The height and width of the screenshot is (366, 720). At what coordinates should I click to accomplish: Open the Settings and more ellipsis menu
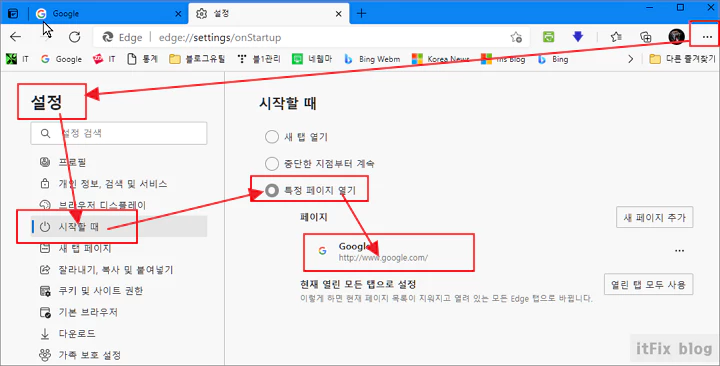(x=707, y=37)
